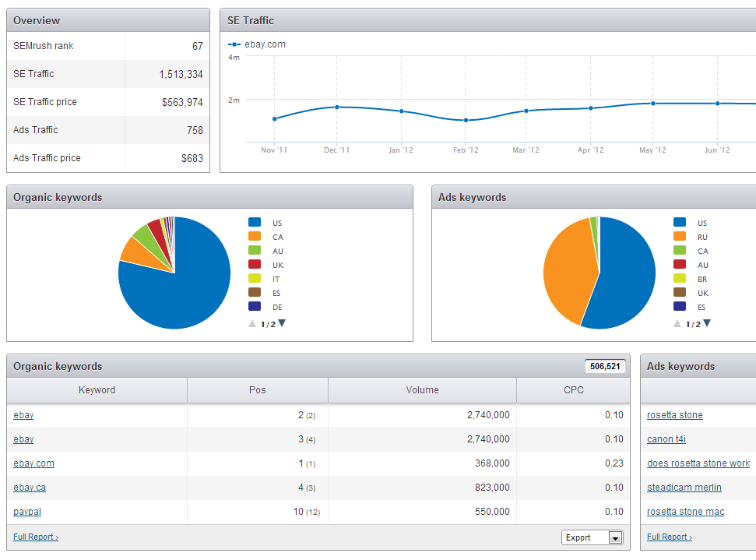Screen dimensions: 756x560
Task: Click the Ads Traffic price value $683
Action: (x=192, y=158)
